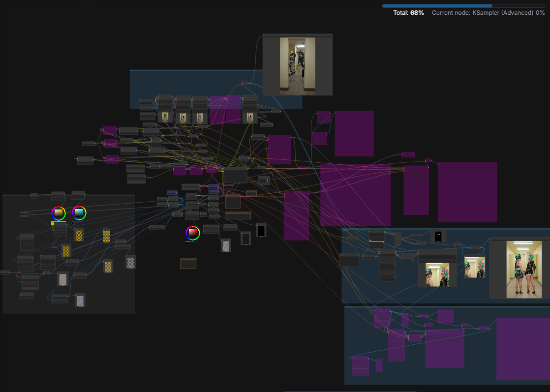The height and width of the screenshot is (392, 550).
Task: Select the 'Total: 68%' progress text
Action: (x=408, y=13)
